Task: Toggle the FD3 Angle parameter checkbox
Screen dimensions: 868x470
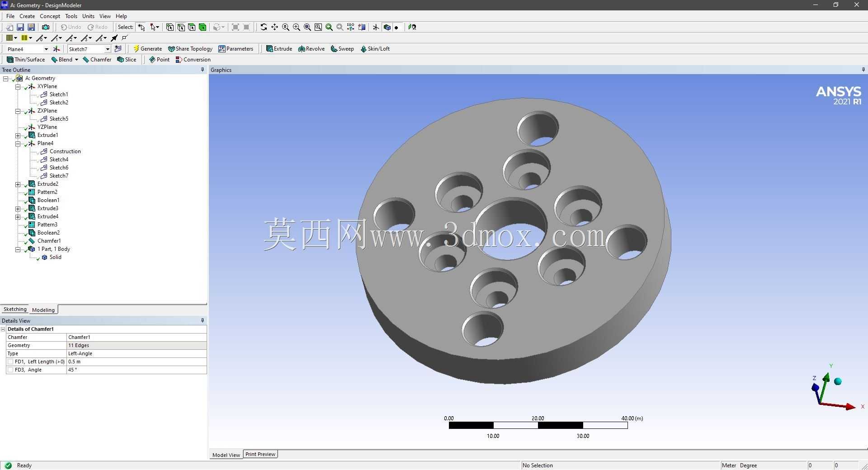Action: click(10, 370)
